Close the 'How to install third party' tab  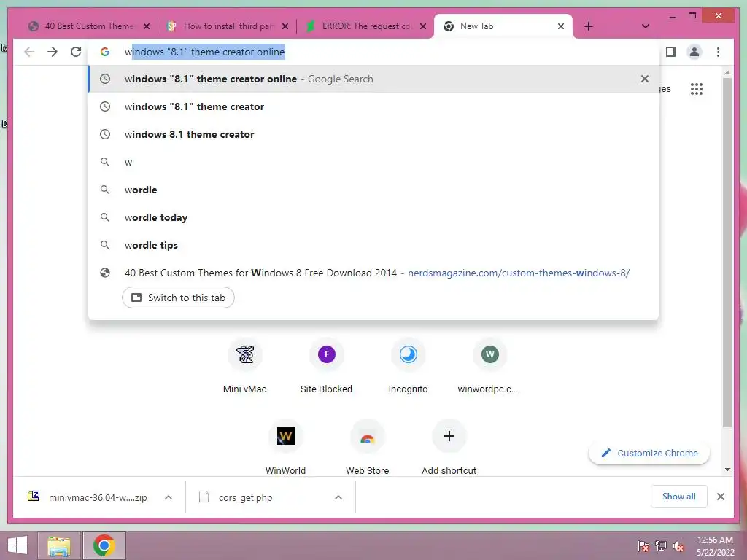285,26
